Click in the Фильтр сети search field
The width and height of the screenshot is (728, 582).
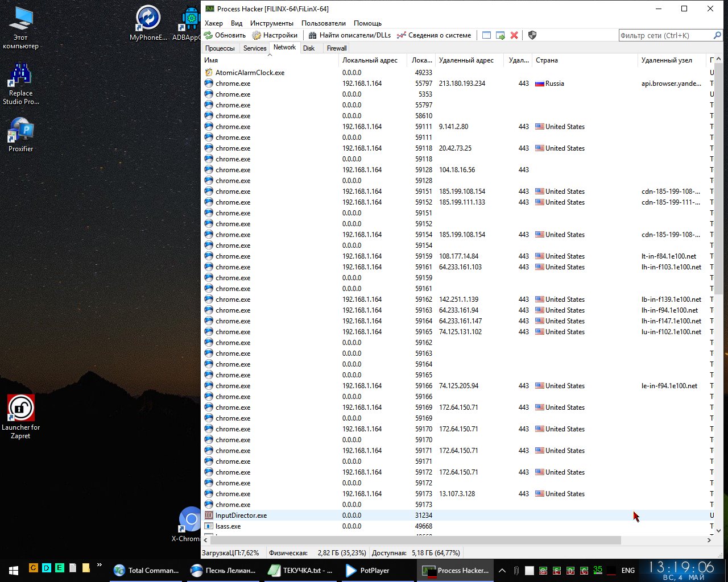pos(664,35)
